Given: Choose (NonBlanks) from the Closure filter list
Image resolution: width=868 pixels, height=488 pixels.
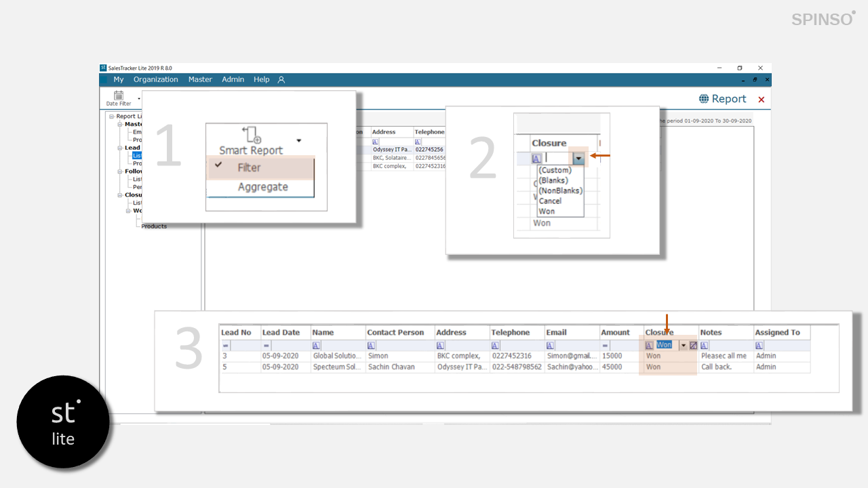Looking at the screenshot, I should pos(560,191).
